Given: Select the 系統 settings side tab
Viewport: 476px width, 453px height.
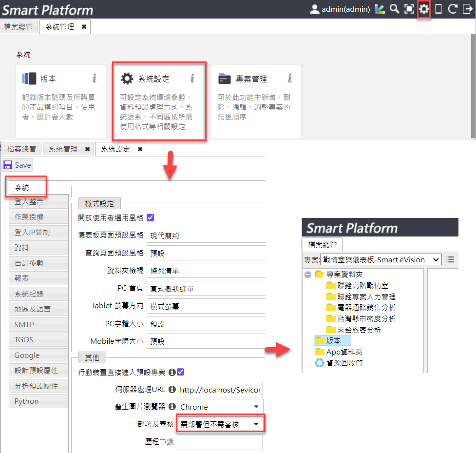Looking at the screenshot, I should coord(27,187).
